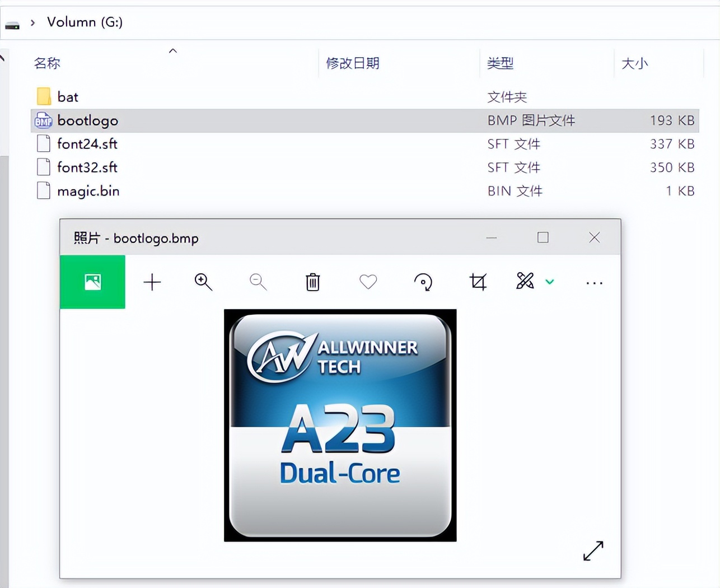Select the file name bootlogo
Image resolution: width=720 pixels, height=588 pixels.
pos(88,120)
